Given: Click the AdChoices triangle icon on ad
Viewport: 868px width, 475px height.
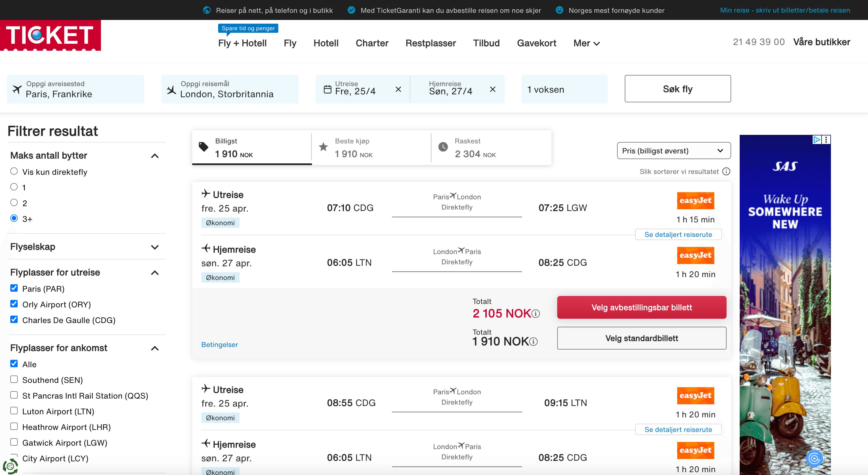Looking at the screenshot, I should [x=817, y=139].
